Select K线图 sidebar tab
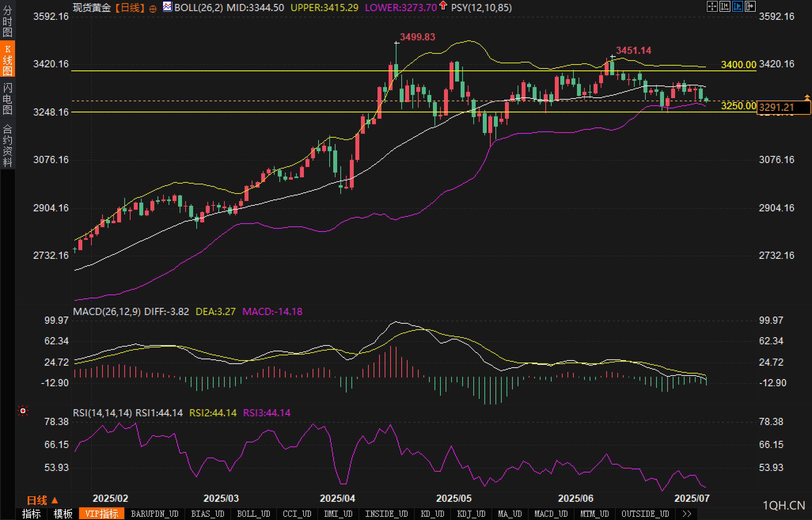This screenshot has width=812, height=520. tap(8, 59)
